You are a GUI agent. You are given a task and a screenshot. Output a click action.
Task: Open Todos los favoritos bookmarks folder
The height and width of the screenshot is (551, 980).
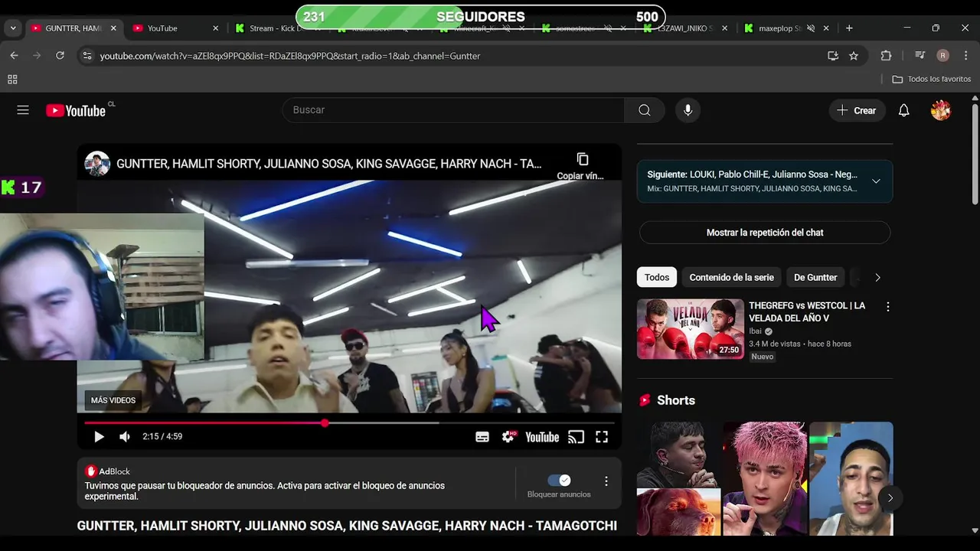tap(932, 79)
